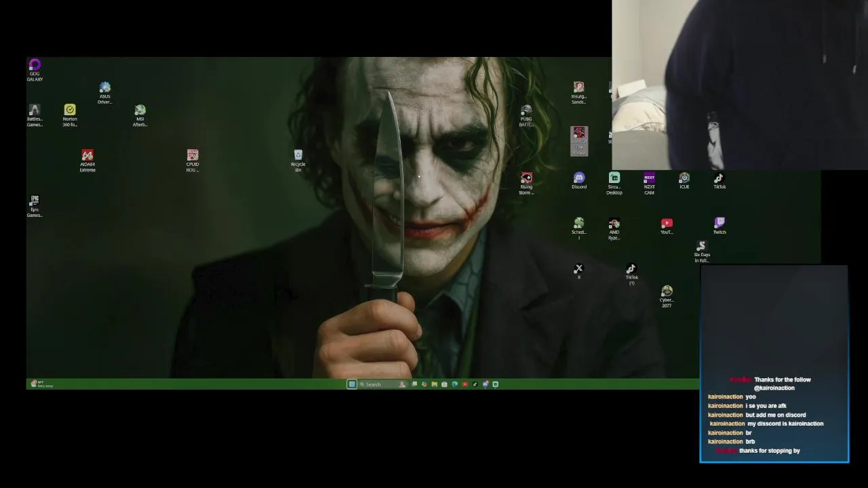Select the AIDA64 Extreme desktop icon
Viewport: 868px width, 488px height.
pyautogui.click(x=87, y=161)
